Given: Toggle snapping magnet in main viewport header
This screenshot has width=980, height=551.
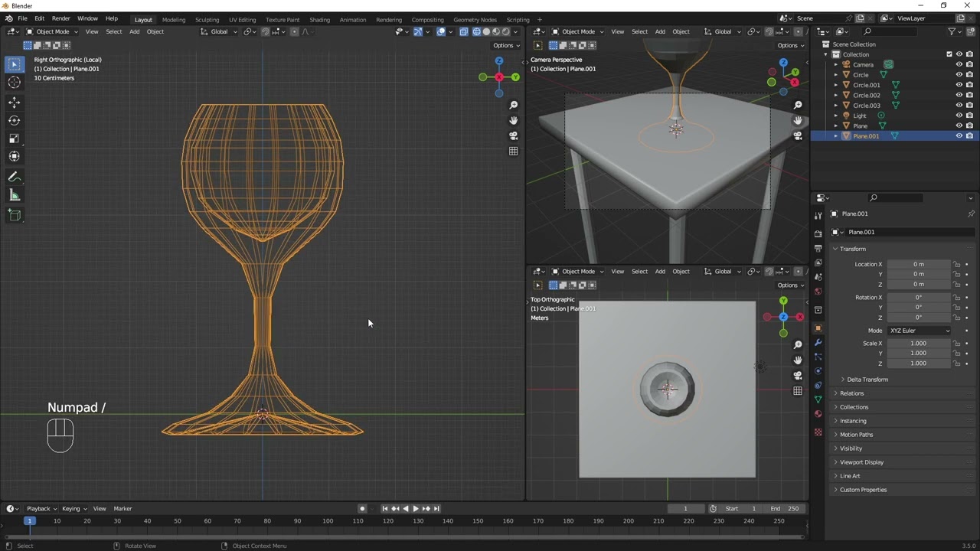Looking at the screenshot, I should pos(266,32).
